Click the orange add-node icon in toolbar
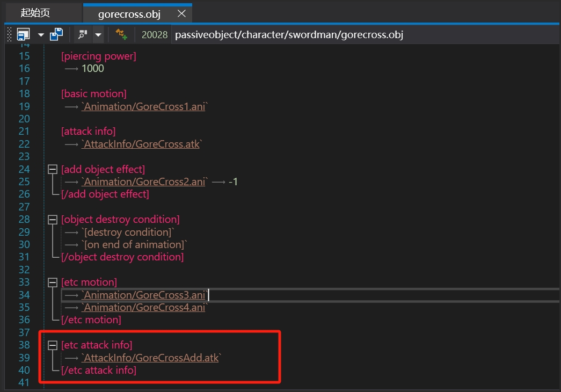The height and width of the screenshot is (392, 561). click(x=121, y=35)
